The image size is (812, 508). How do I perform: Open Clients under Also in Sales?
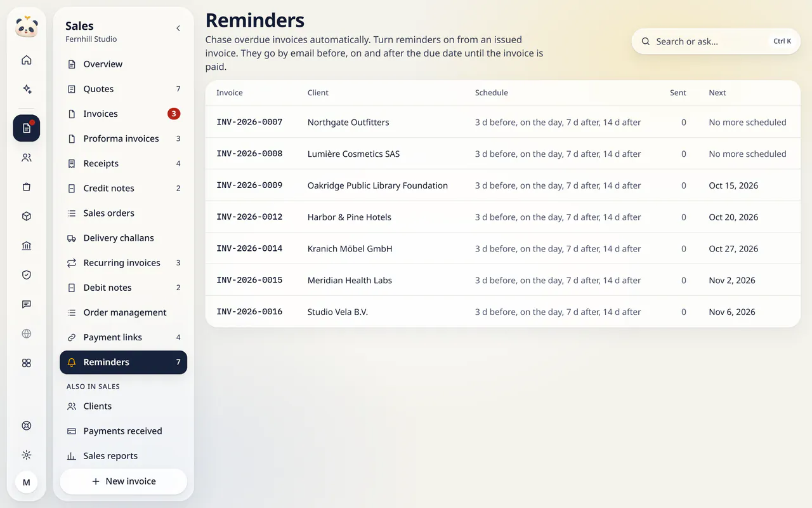click(124, 406)
